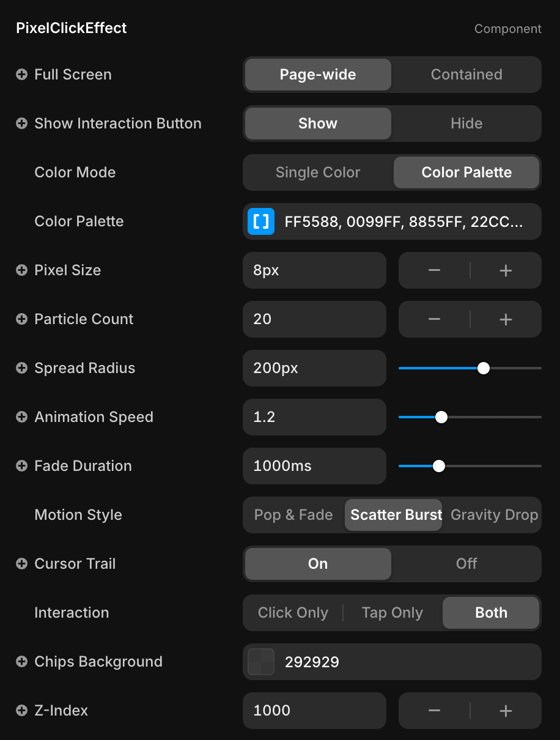This screenshot has height=740, width=560.
Task: Click the plus icon next to Spread Radius
Action: point(21,368)
